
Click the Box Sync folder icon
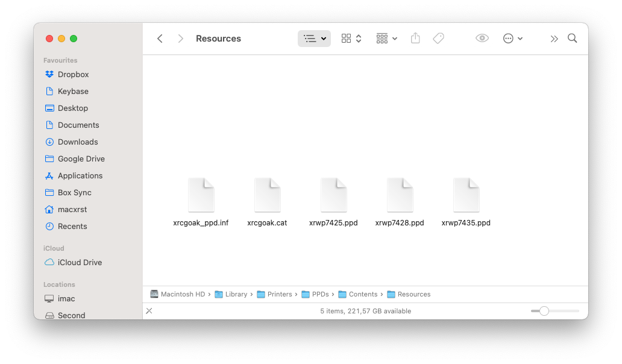49,192
